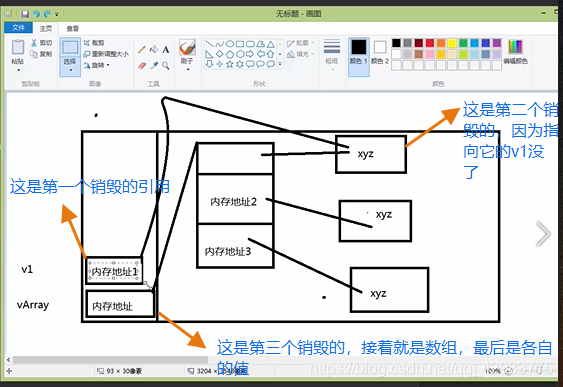
Task: Redo the undone action
Action: coord(47,14)
